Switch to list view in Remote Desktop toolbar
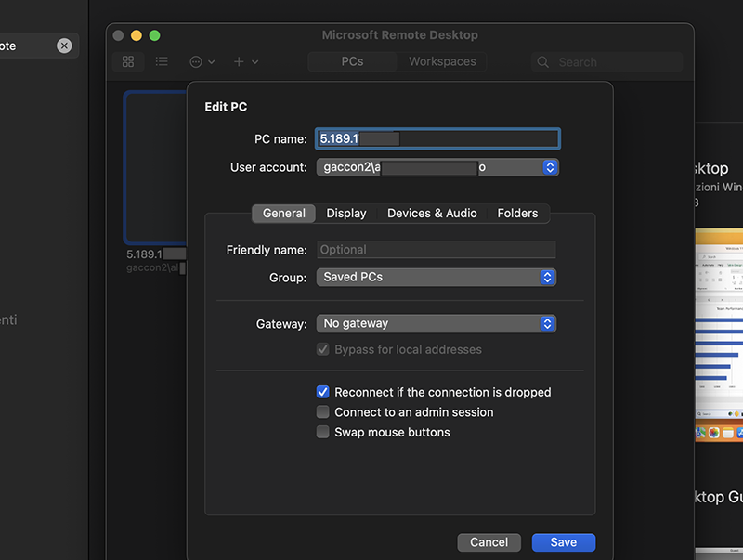This screenshot has height=560, width=743. pyautogui.click(x=162, y=61)
